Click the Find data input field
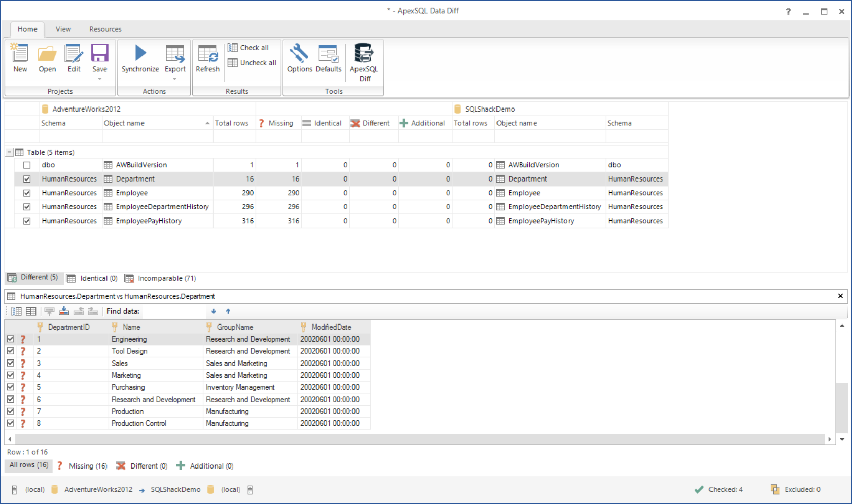Screen dimensions: 852x504 click(x=174, y=311)
